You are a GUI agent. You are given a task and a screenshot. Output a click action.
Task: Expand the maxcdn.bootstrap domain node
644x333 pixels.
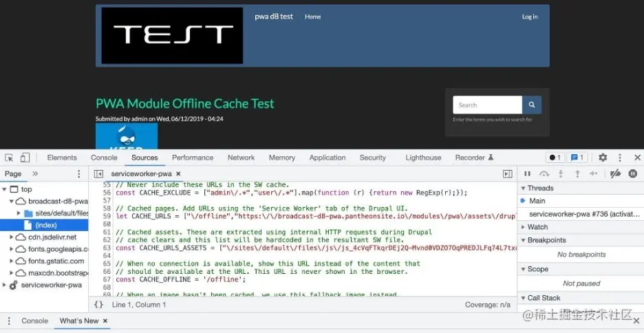(12, 273)
